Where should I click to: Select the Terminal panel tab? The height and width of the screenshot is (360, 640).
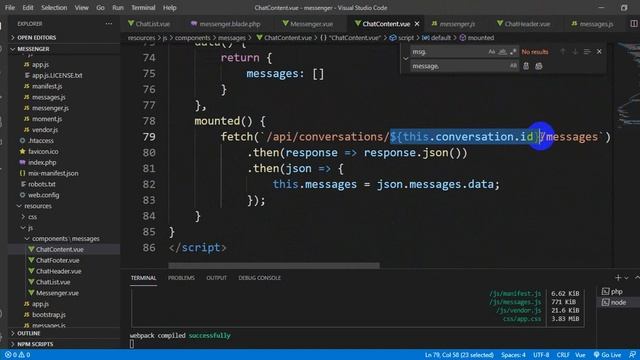pyautogui.click(x=143, y=278)
